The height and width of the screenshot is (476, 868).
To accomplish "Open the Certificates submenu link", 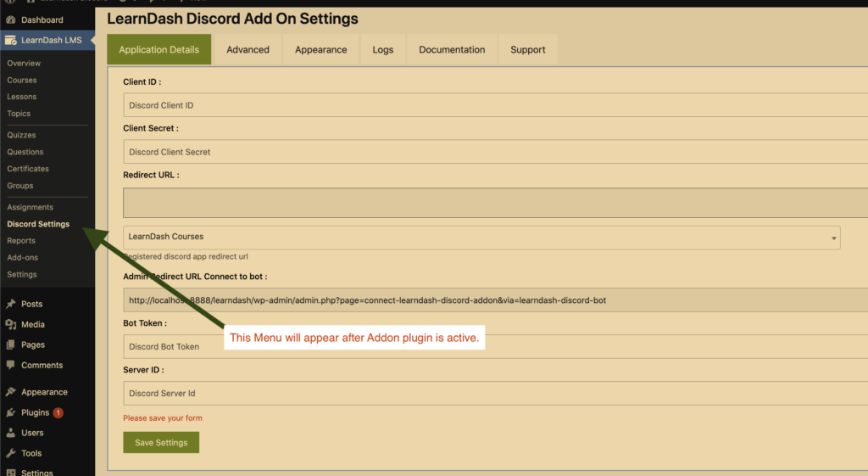I will tap(28, 169).
